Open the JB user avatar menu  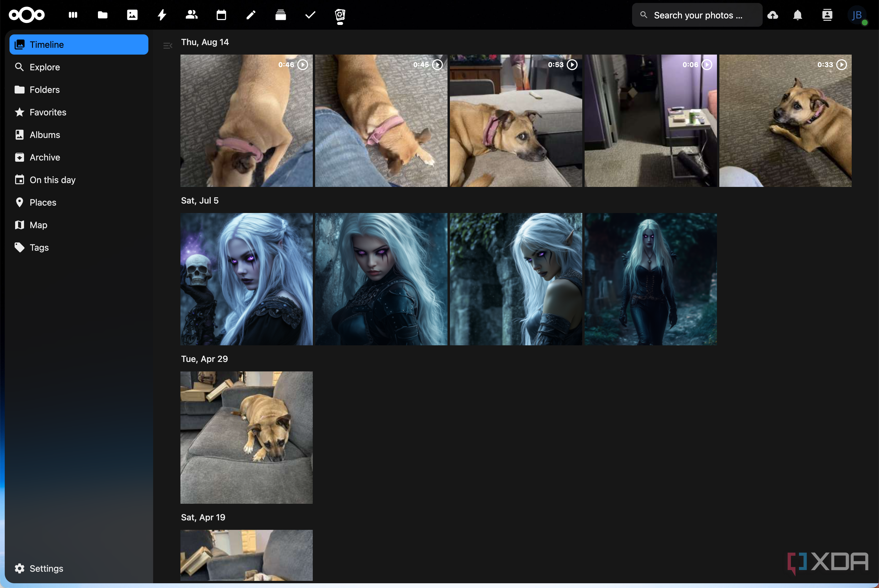857,15
